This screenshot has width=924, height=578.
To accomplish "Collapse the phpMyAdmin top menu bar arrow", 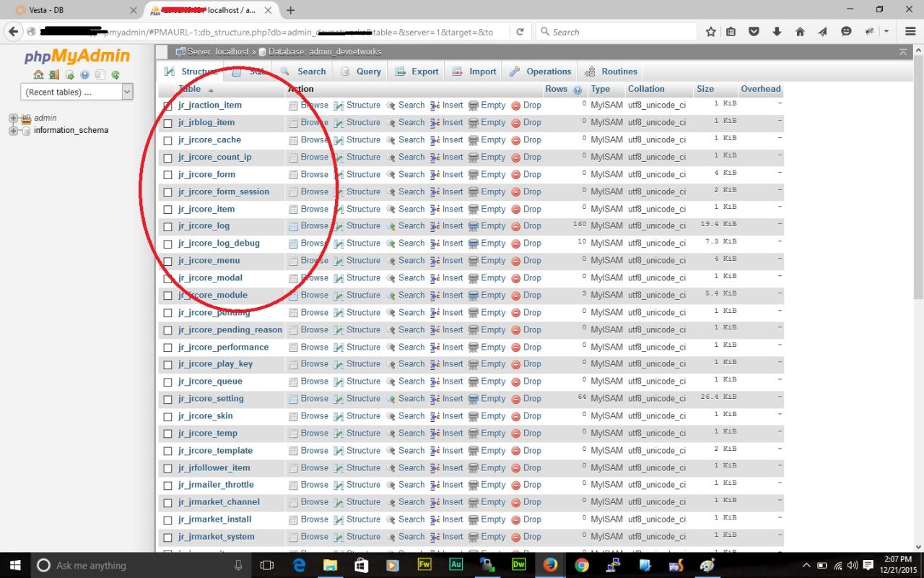I will click(902, 52).
